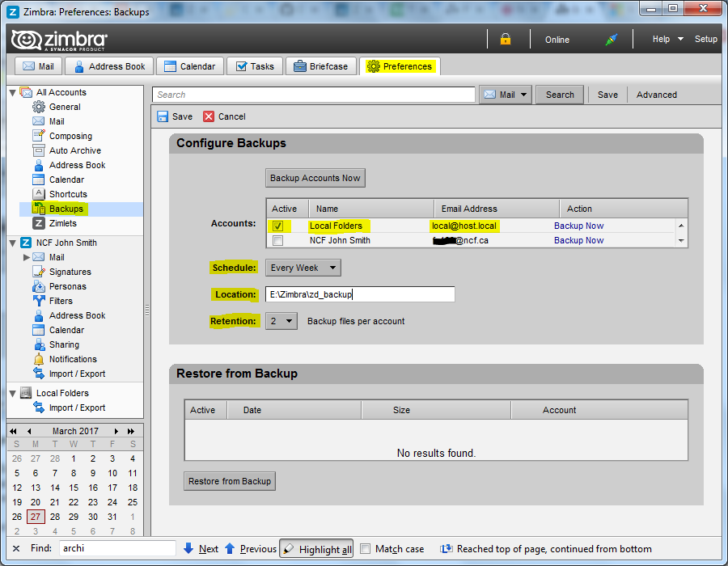The image size is (728, 566).
Task: Click Next in Find bar
Action: click(x=201, y=549)
